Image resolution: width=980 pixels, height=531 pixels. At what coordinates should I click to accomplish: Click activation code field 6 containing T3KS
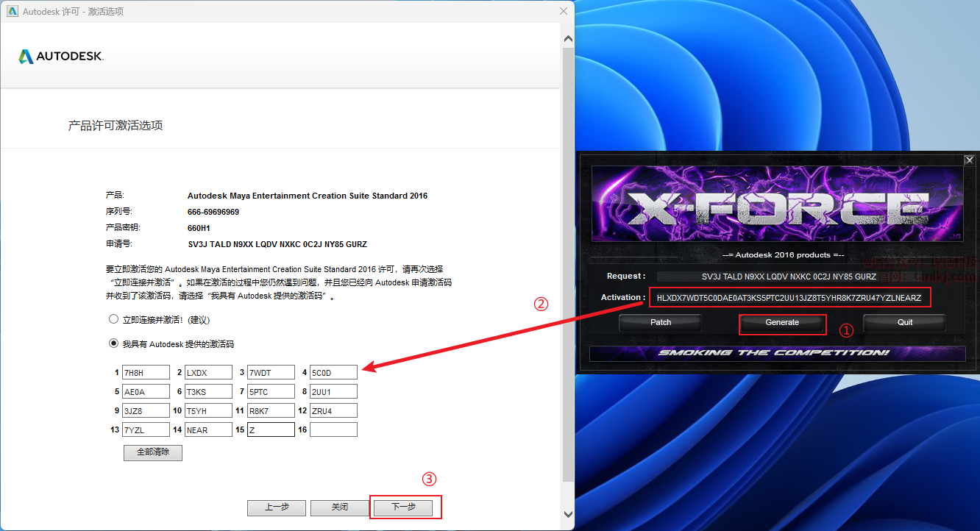click(208, 391)
